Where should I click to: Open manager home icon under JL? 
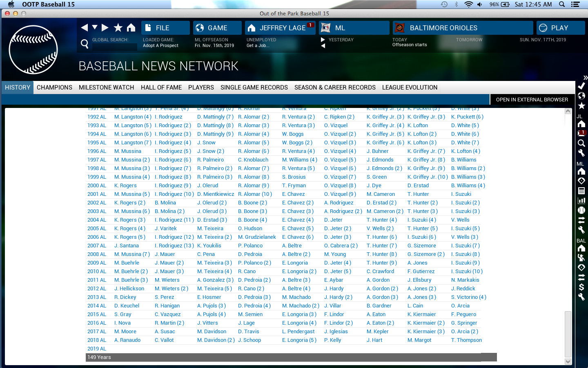tap(581, 124)
